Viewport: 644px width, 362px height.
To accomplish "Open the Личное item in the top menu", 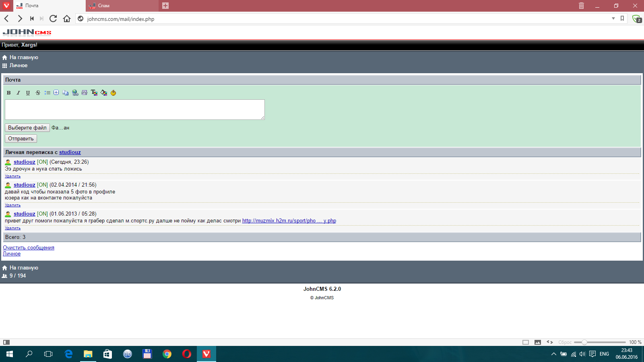I will pyautogui.click(x=19, y=66).
